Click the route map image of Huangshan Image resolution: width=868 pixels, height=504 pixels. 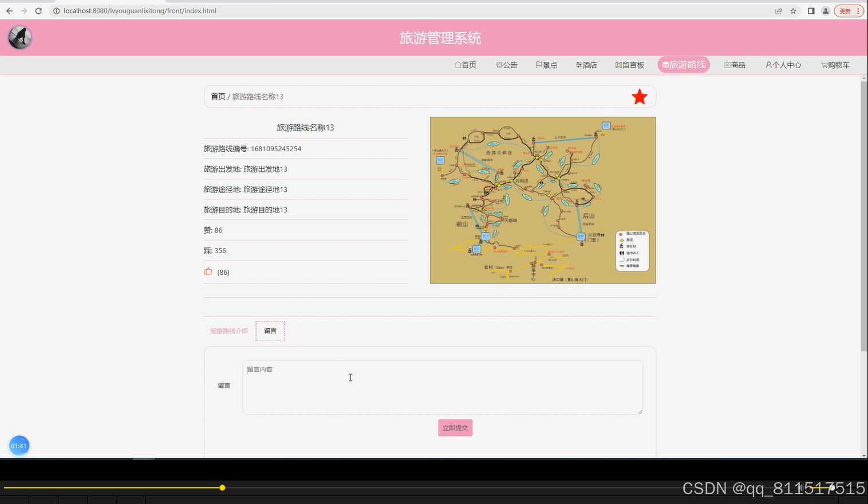[542, 200]
